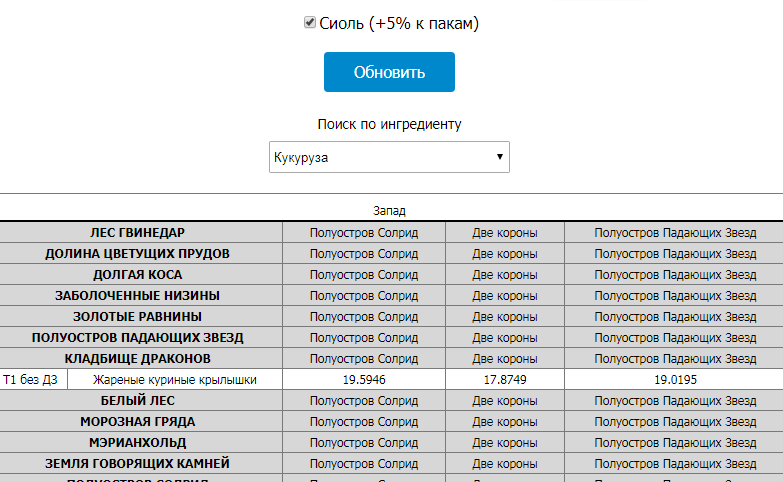783x482 pixels.
Task: Select the price value 19.5946
Action: click(x=364, y=380)
